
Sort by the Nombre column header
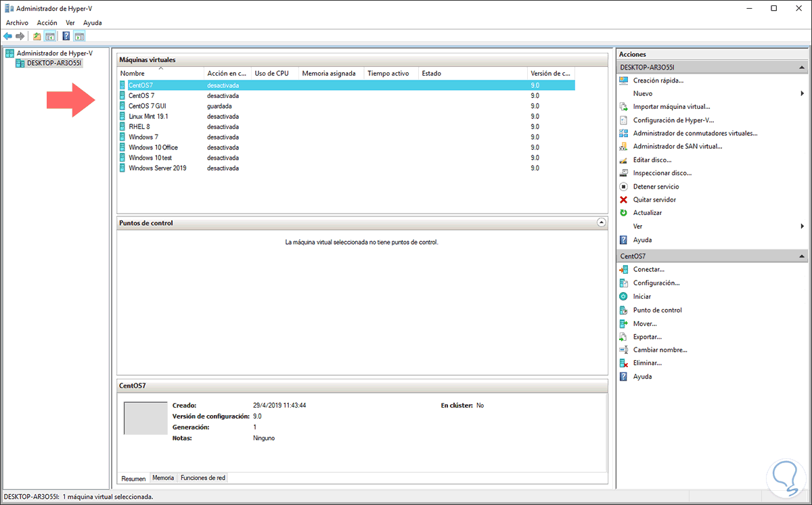coord(160,73)
